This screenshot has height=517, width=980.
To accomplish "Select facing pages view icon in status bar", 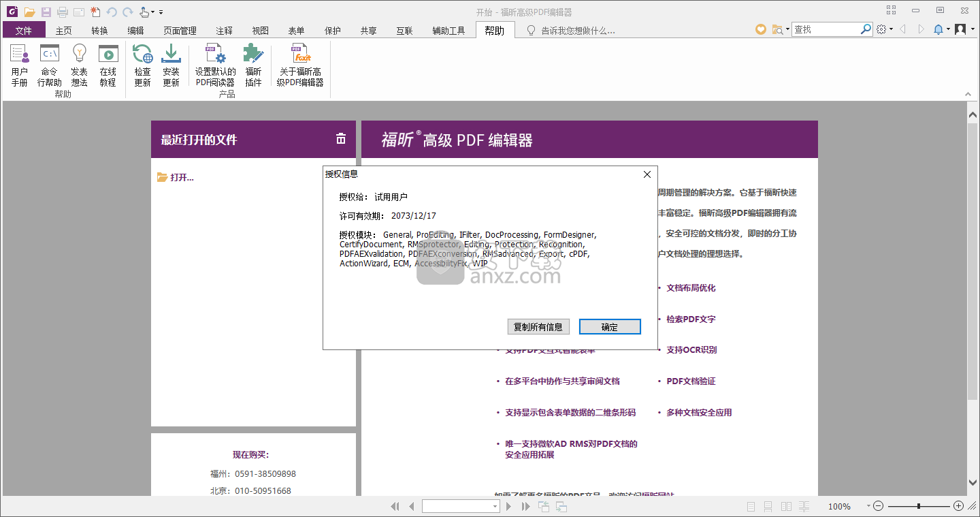I will coord(786,506).
